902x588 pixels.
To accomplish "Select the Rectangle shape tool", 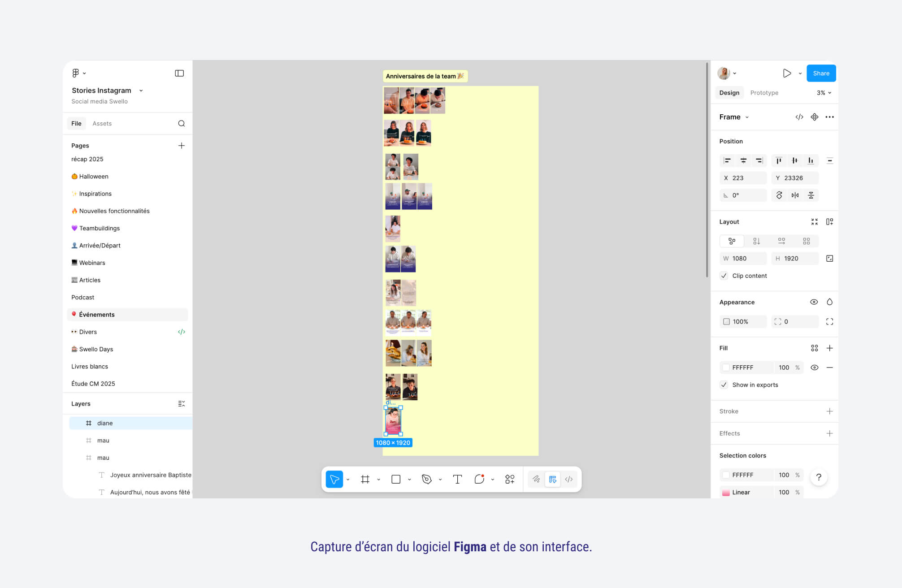I will [x=396, y=479].
